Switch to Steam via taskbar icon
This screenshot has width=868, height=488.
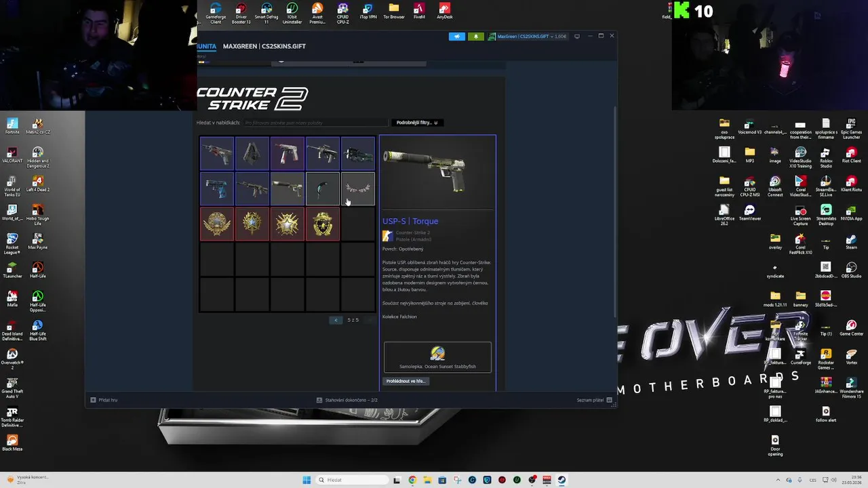561,480
